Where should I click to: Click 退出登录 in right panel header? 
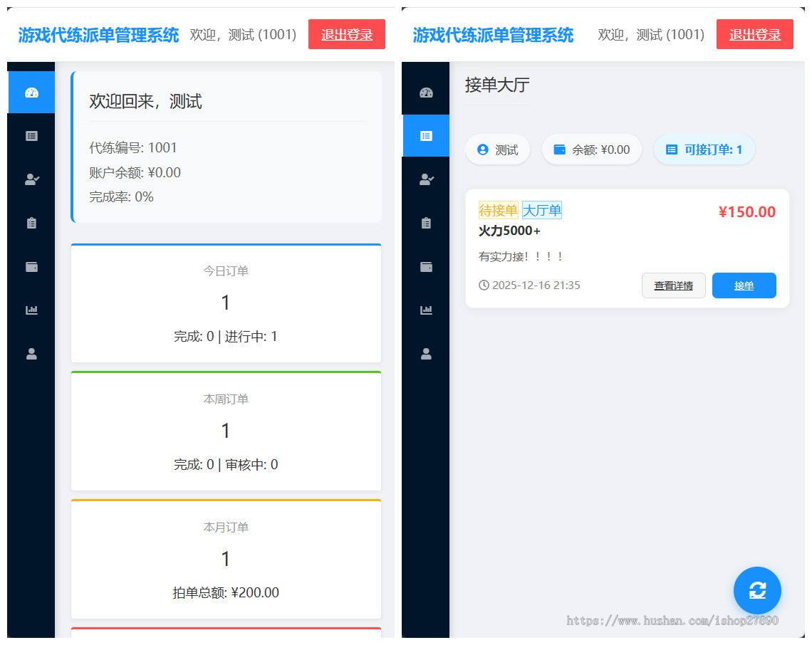[x=754, y=34]
